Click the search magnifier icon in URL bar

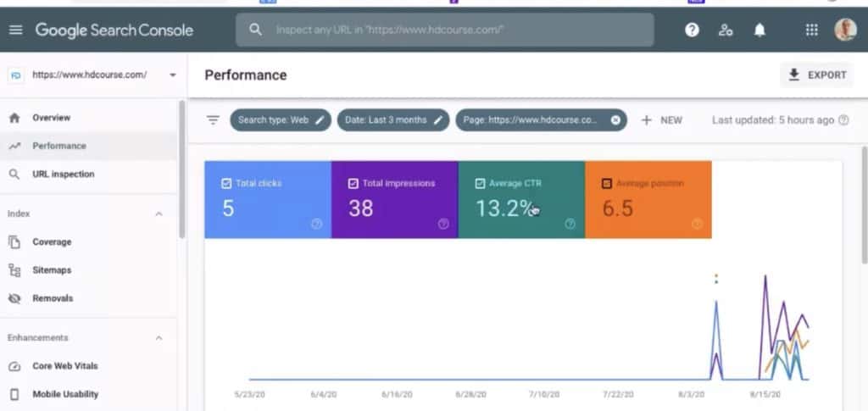(255, 30)
